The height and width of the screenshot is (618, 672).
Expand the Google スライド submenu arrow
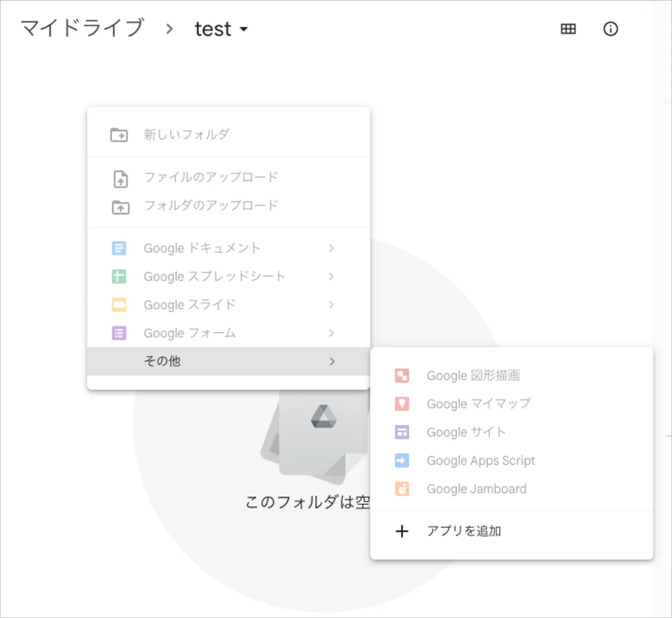[x=332, y=305]
